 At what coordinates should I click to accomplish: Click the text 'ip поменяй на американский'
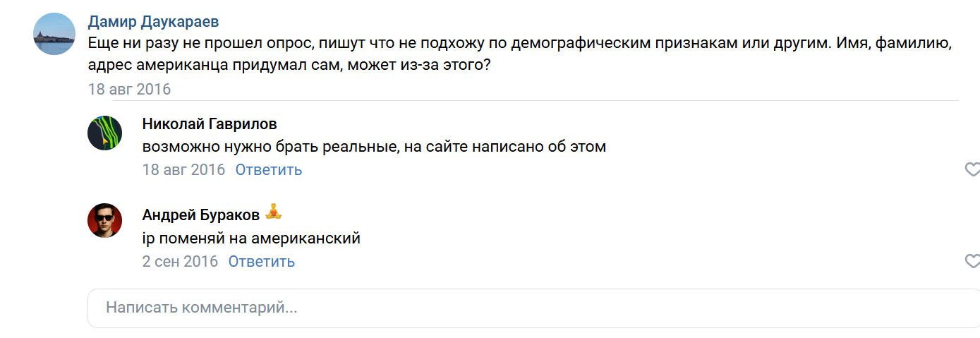(251, 239)
